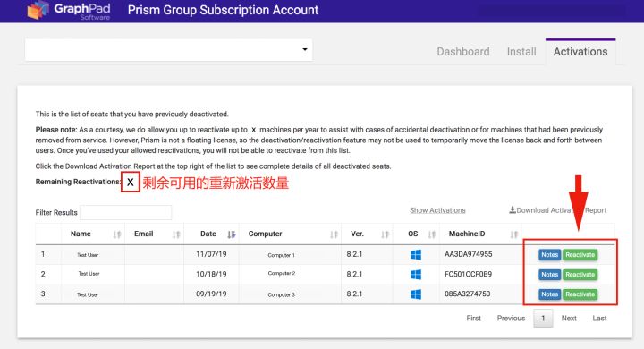Sort table by Date column arrows
Image resolution: width=644 pixels, height=349 pixels.
[232, 234]
